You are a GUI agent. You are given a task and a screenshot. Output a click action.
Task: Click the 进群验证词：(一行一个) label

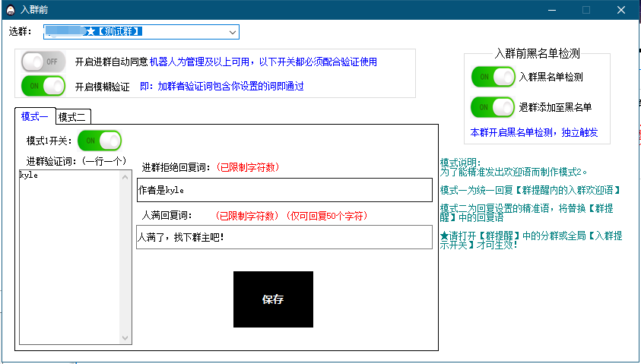(x=77, y=161)
